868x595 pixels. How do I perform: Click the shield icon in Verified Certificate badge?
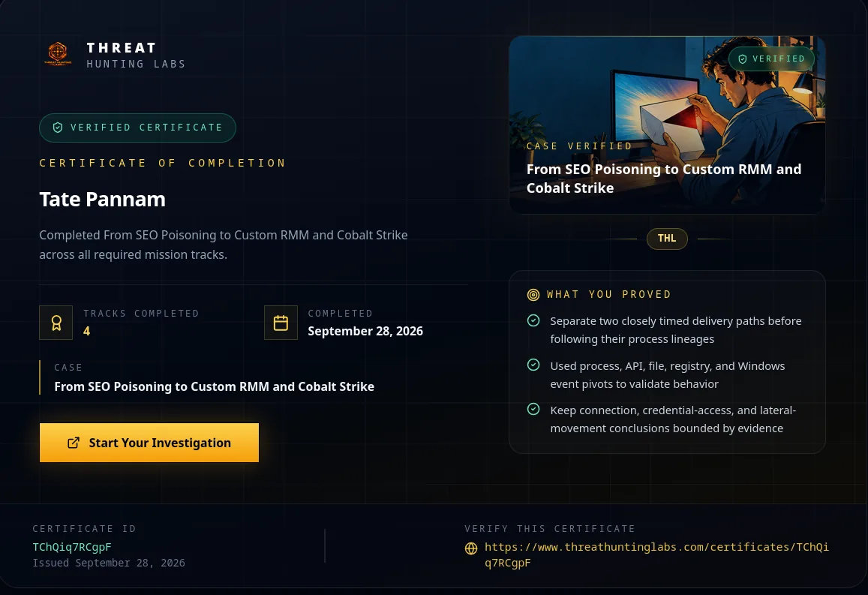pos(58,128)
